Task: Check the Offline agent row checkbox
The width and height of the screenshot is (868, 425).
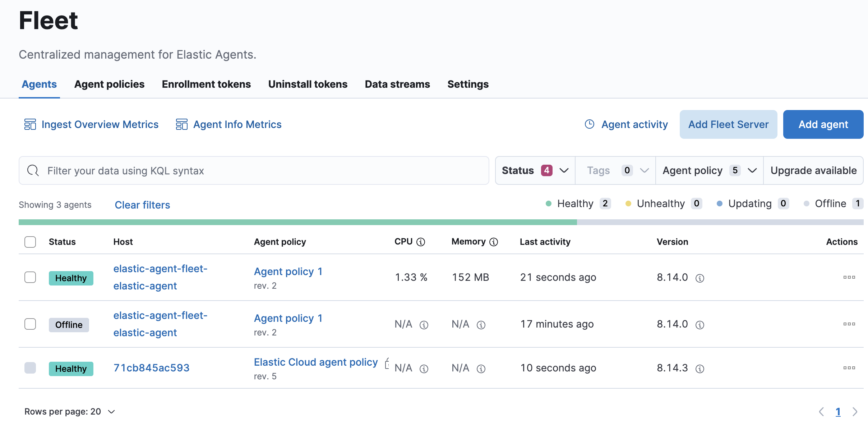Action: click(30, 324)
